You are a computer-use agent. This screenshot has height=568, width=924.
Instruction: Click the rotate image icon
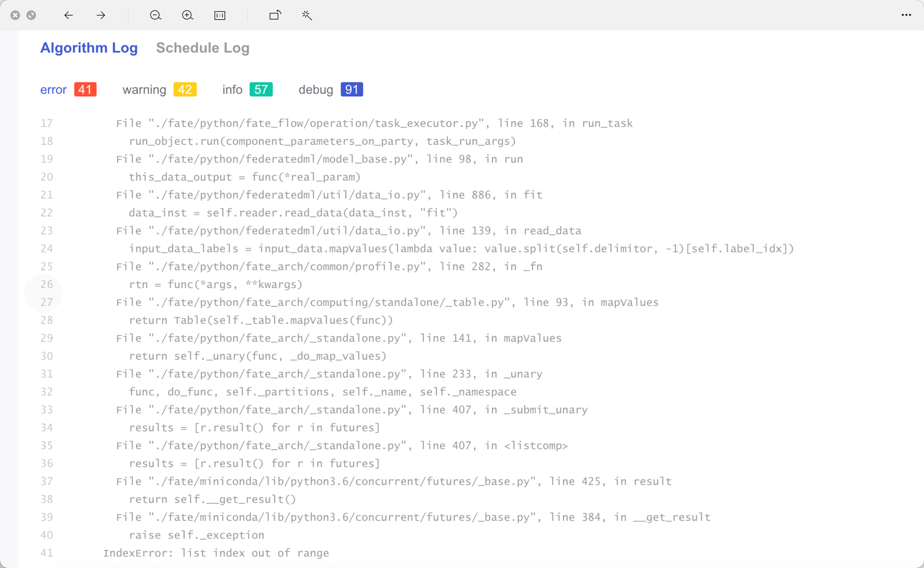275,15
